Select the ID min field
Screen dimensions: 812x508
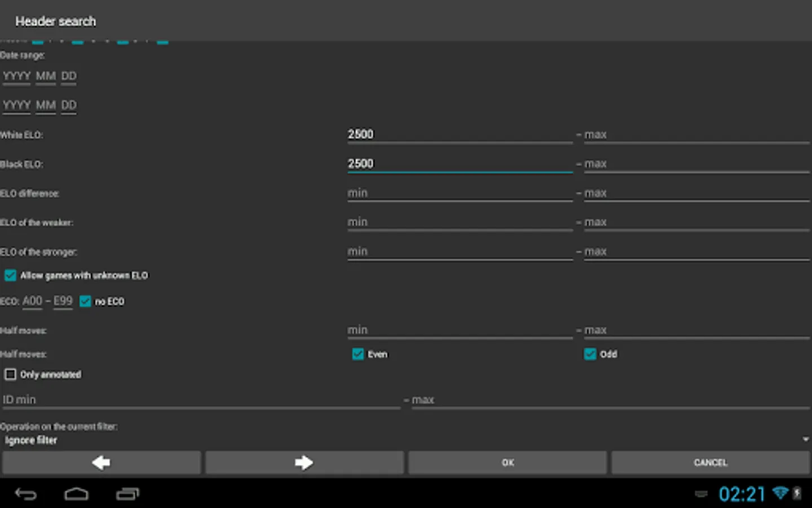(x=201, y=400)
